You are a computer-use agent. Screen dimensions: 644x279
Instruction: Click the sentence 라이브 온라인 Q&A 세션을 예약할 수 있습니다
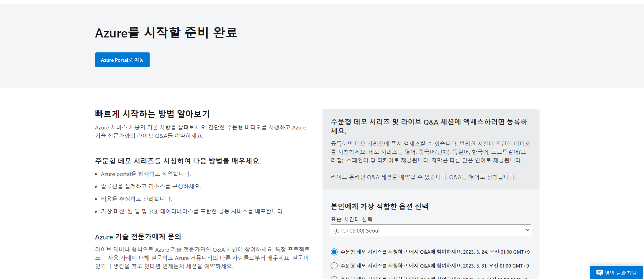point(389,177)
